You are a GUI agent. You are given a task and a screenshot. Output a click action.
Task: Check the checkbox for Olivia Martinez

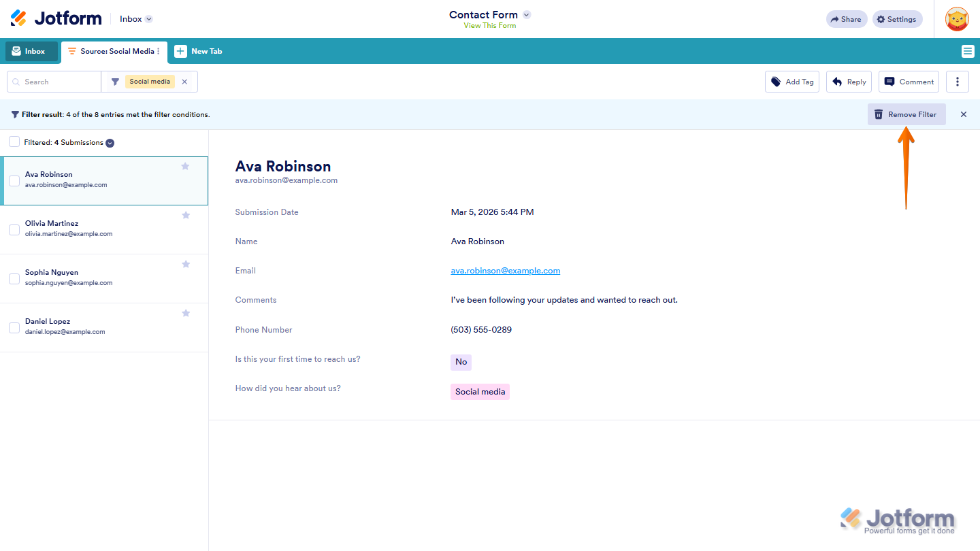point(14,229)
